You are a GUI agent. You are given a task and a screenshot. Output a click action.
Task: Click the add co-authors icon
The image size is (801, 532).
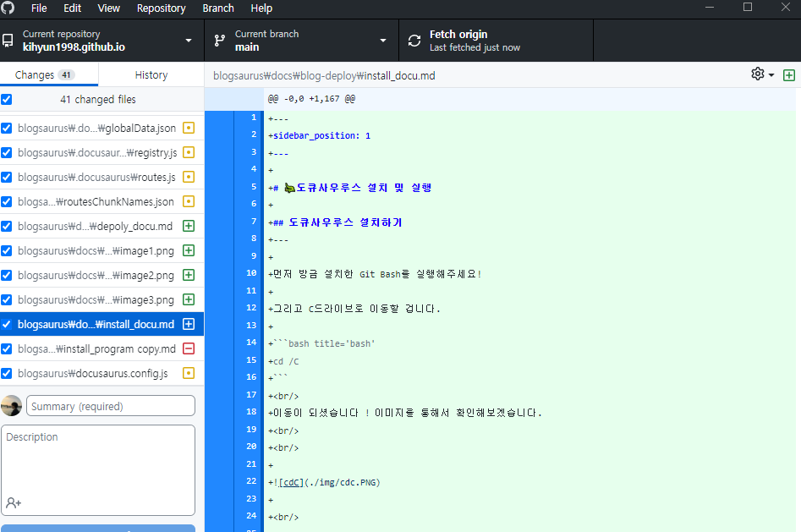(x=14, y=503)
